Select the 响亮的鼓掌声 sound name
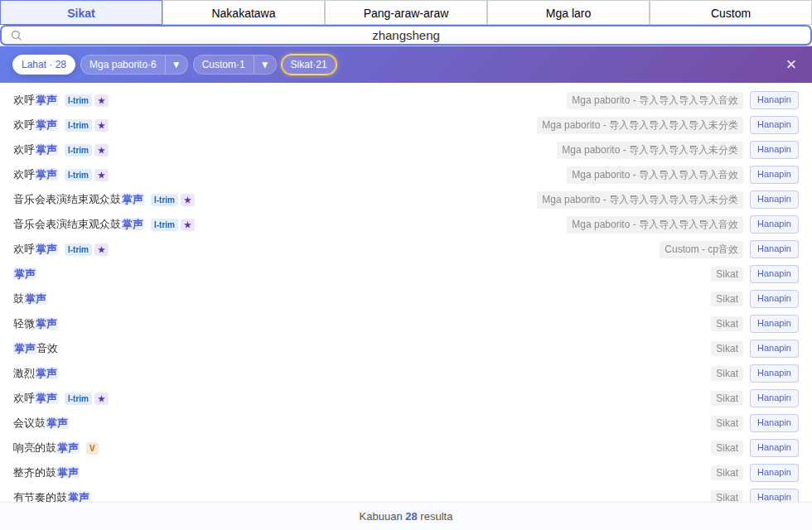This screenshot has width=812, height=530. pyautogui.click(x=46, y=448)
